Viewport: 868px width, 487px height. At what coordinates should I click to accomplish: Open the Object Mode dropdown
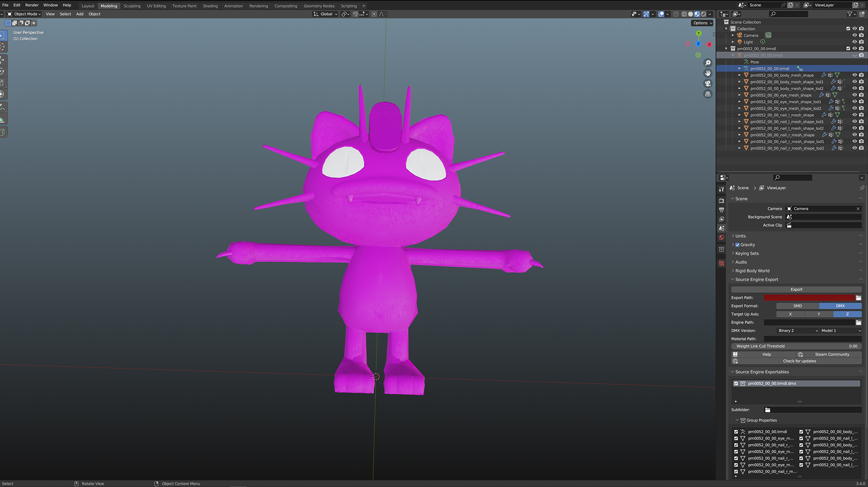click(x=24, y=14)
